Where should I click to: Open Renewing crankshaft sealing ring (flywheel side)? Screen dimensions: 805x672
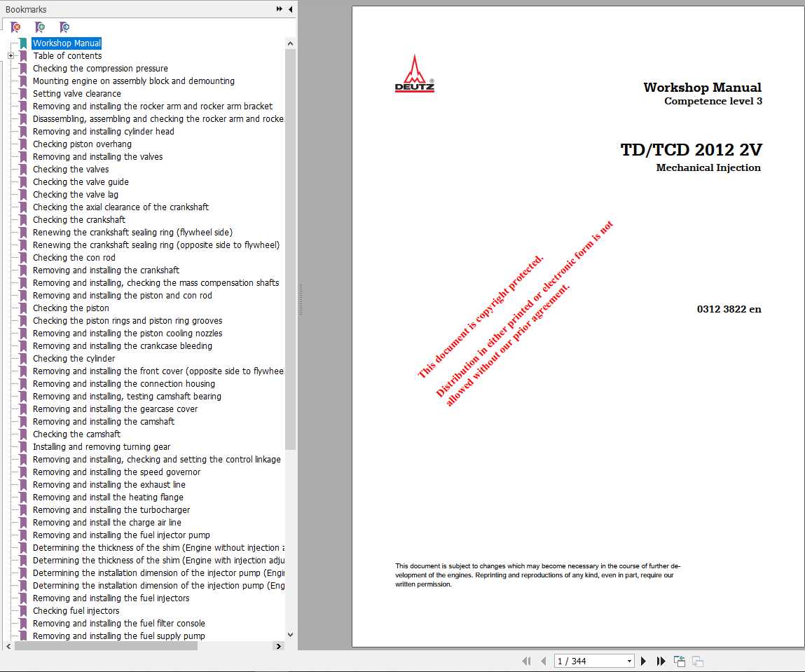132,232
